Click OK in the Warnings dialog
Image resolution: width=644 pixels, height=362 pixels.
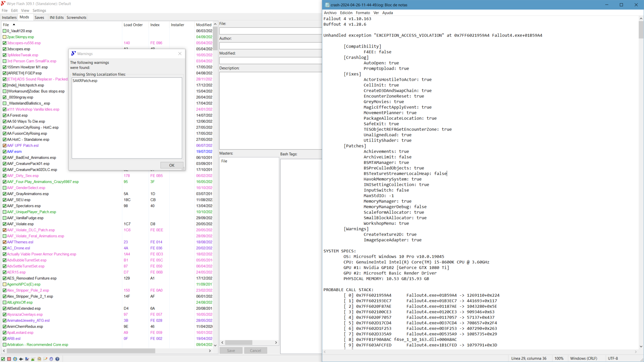click(x=172, y=165)
